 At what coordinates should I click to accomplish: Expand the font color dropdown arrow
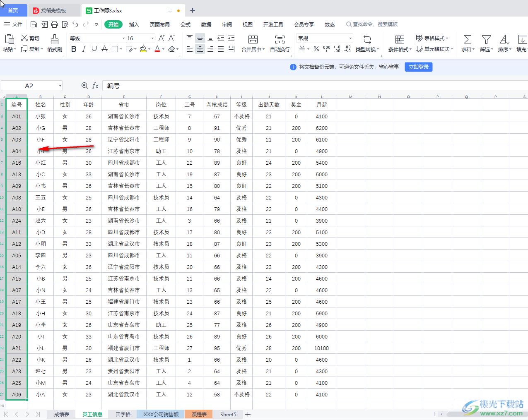[x=164, y=49]
